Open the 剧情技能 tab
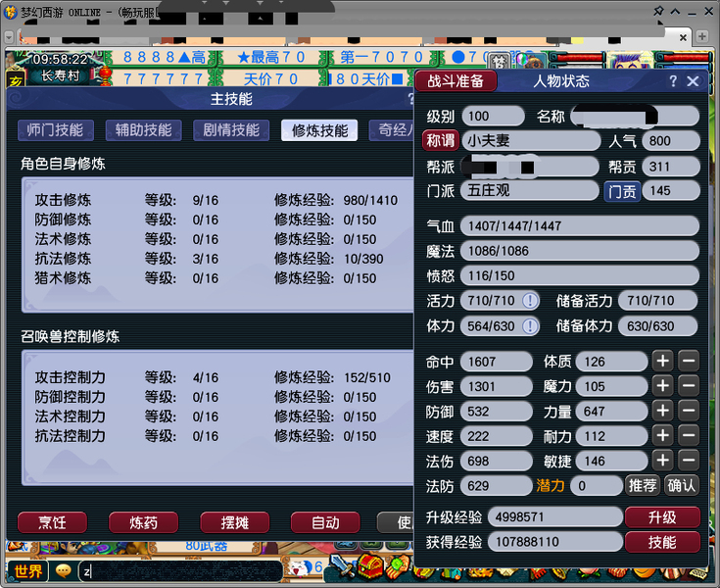Screen dimensions: 720x588 [x=231, y=130]
